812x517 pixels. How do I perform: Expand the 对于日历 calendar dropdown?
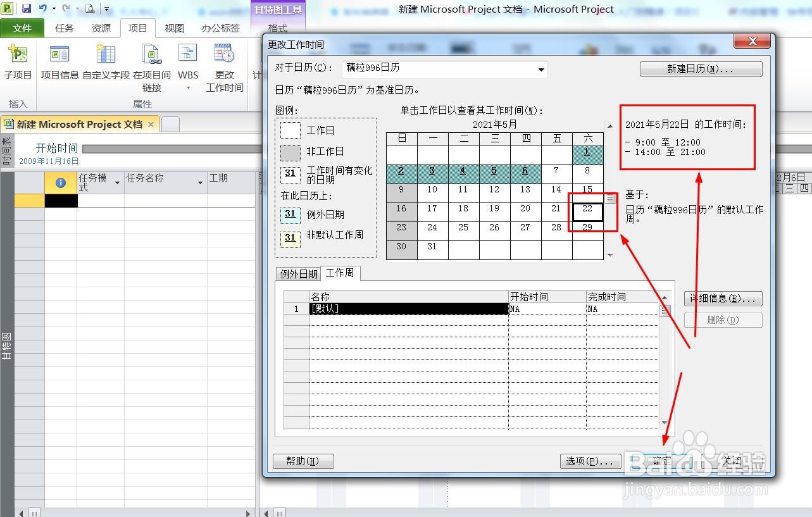tap(541, 69)
